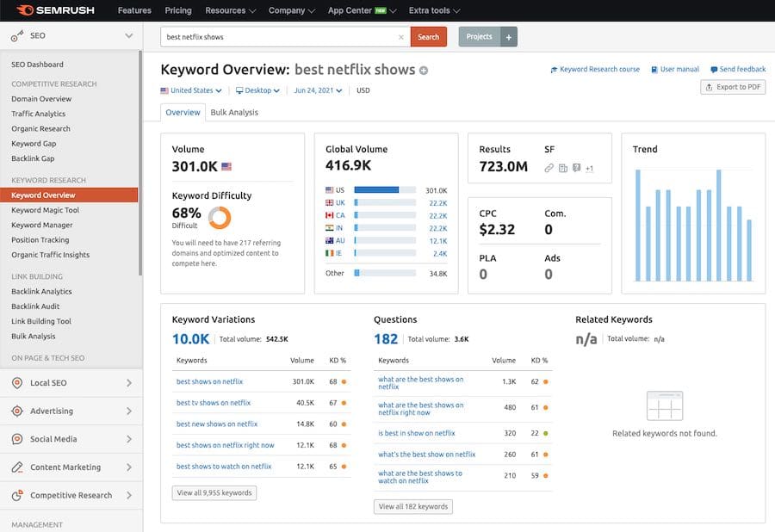
Task: Open the Jun 24, 2021 date dropdown
Action: tap(318, 90)
